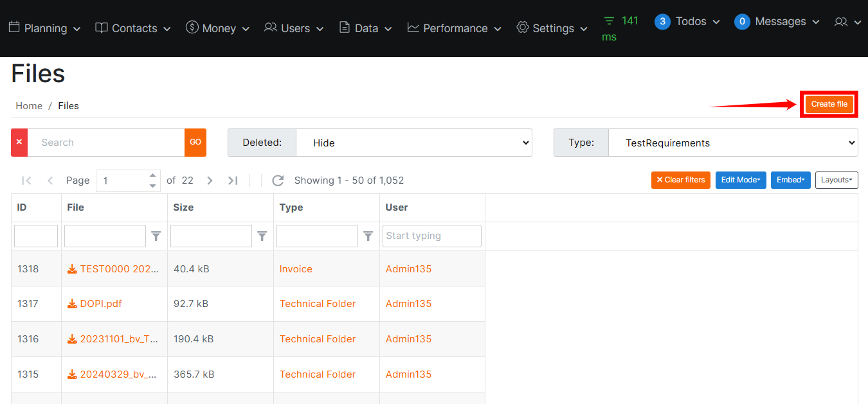Go to the first page icon
Screen dimensions: 868x404
(26, 180)
